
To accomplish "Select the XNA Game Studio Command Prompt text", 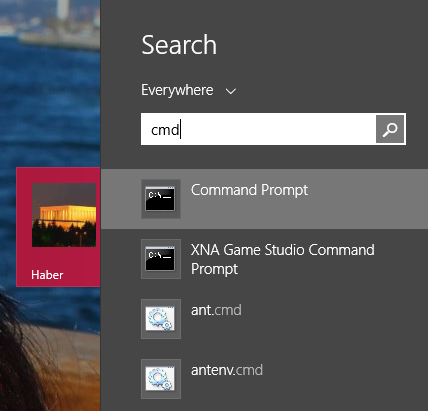I will pos(283,259).
